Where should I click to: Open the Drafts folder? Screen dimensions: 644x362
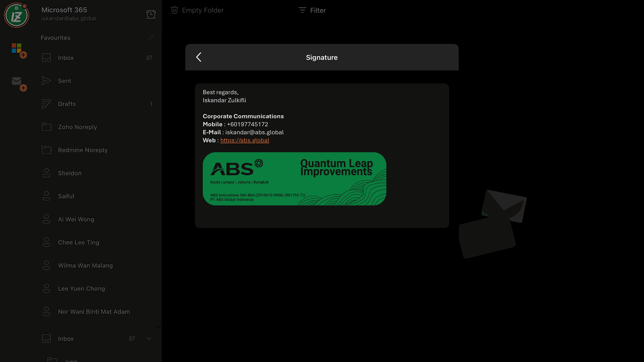(67, 104)
